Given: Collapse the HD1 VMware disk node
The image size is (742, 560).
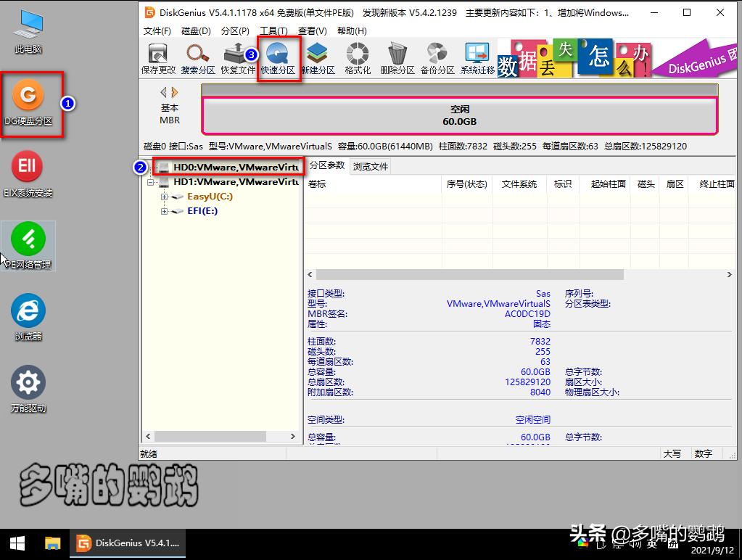Looking at the screenshot, I should (x=152, y=182).
